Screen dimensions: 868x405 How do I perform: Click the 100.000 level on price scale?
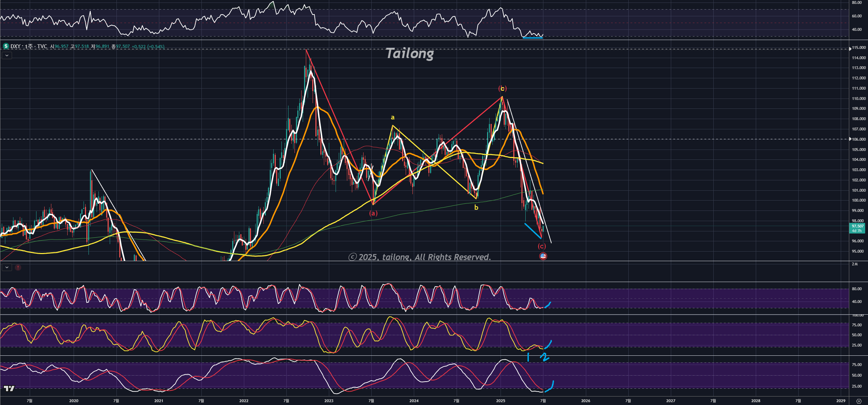858,201
